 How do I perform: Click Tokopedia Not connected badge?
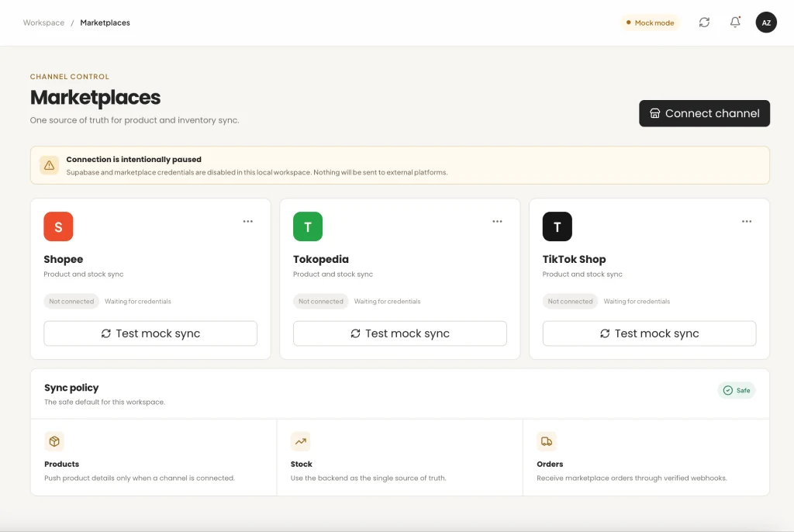click(320, 301)
